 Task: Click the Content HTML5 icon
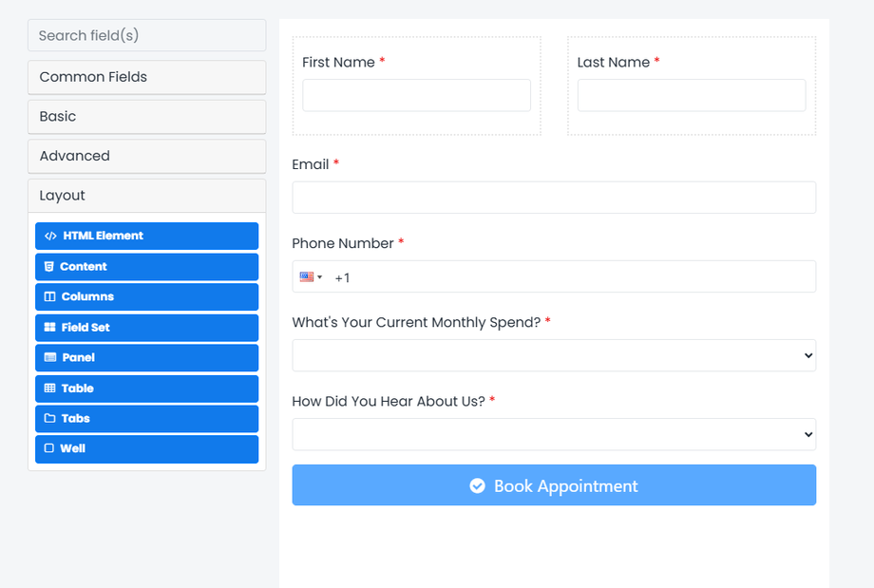[49, 267]
